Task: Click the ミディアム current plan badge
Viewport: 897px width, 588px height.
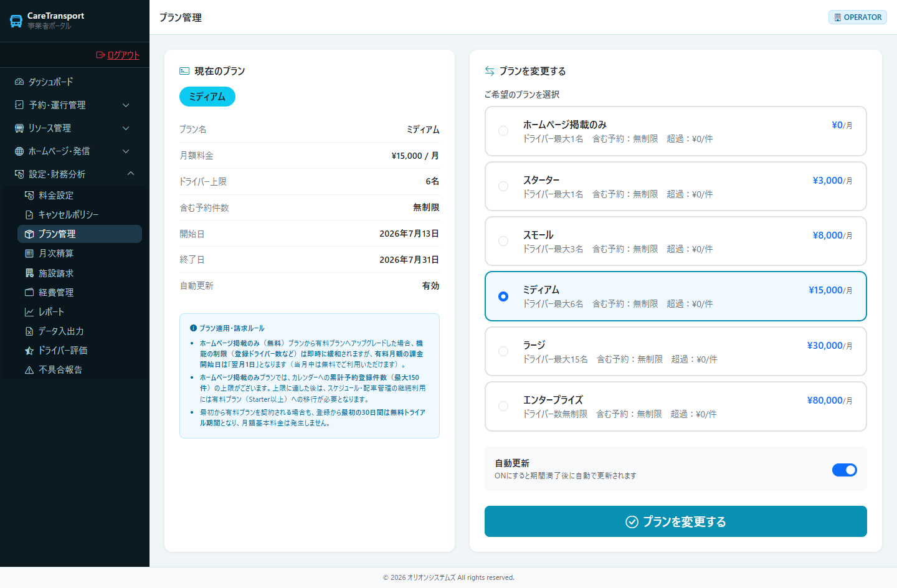Action: (207, 97)
